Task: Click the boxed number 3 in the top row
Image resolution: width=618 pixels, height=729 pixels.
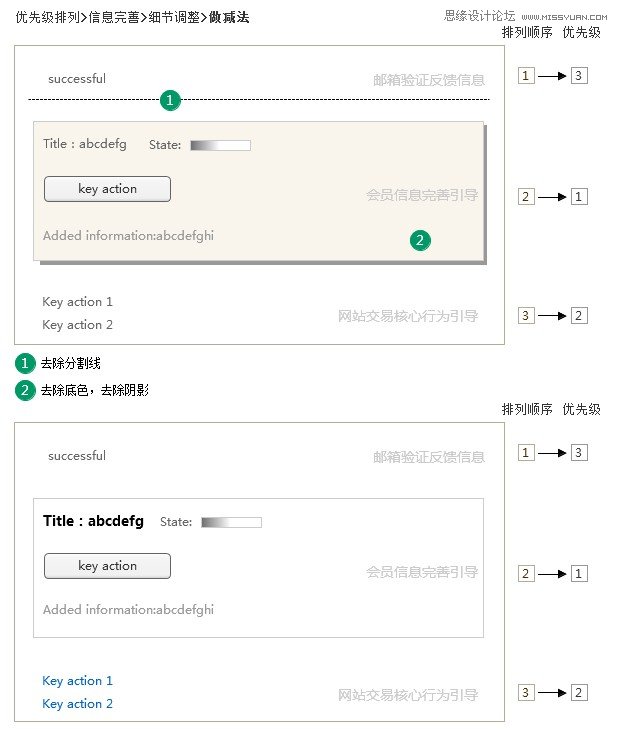Action: (x=578, y=75)
